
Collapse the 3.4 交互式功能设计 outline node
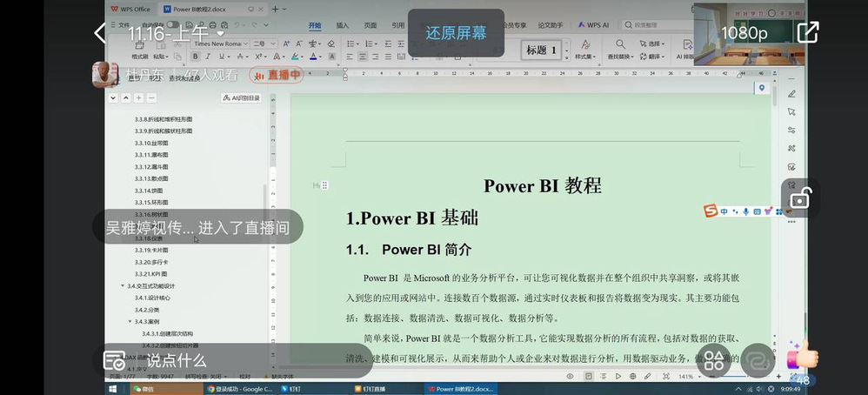coord(123,286)
